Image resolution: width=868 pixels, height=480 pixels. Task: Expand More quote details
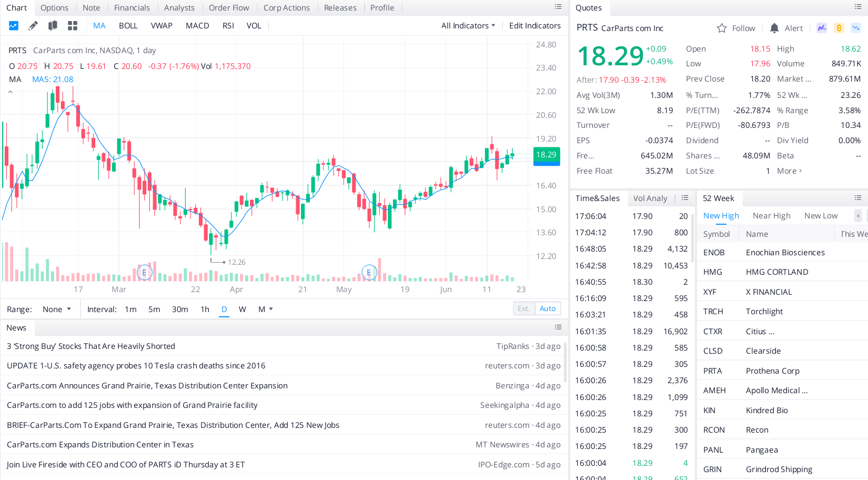click(x=790, y=171)
